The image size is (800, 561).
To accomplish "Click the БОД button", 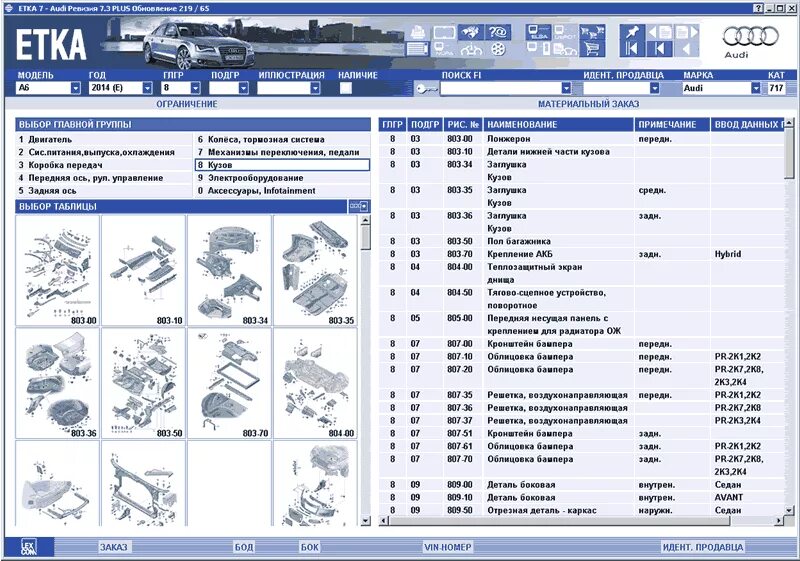I will [x=243, y=547].
